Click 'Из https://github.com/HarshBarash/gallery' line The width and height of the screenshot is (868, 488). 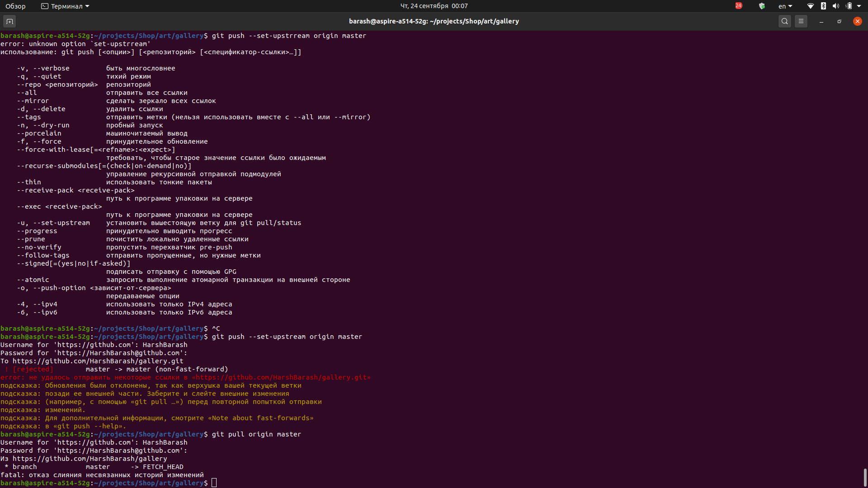[84, 459]
